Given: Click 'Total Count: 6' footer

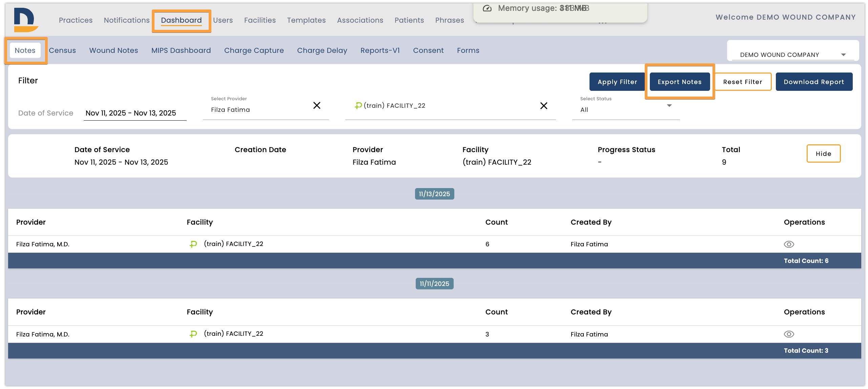Looking at the screenshot, I should click(806, 261).
